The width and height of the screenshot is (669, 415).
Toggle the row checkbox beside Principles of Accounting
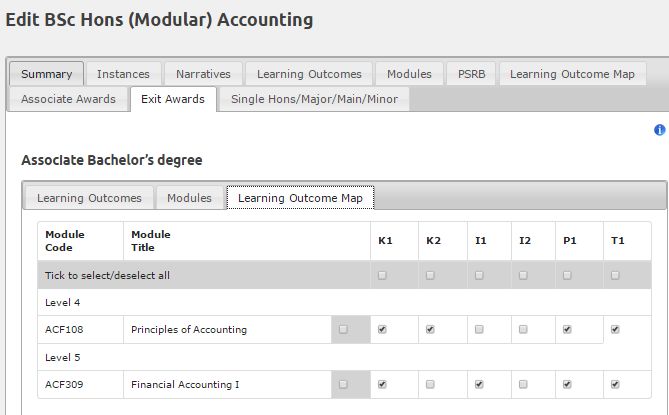pyautogui.click(x=343, y=329)
